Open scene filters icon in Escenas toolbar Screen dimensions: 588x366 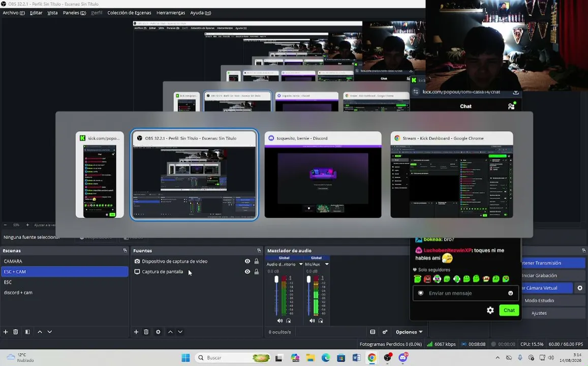(27, 332)
